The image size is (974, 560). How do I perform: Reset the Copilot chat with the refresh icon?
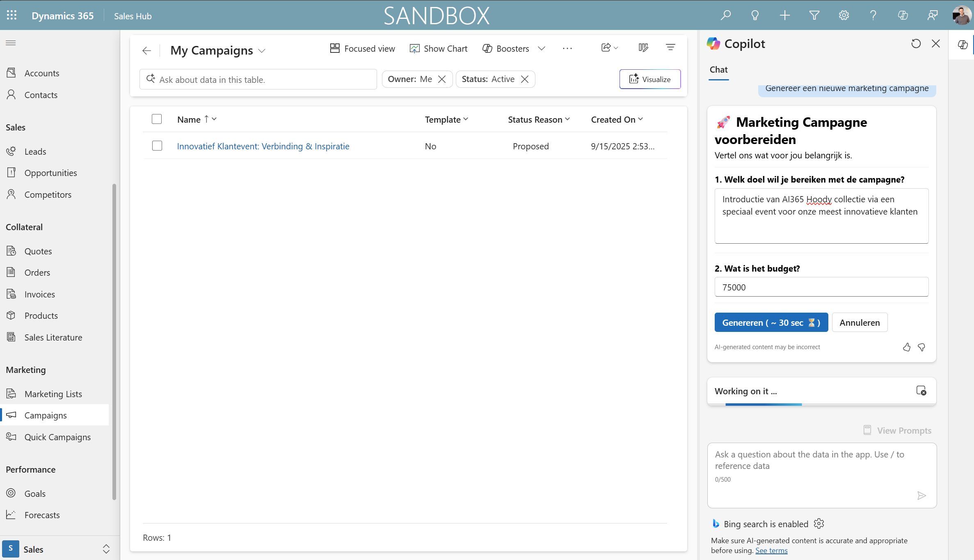(916, 43)
